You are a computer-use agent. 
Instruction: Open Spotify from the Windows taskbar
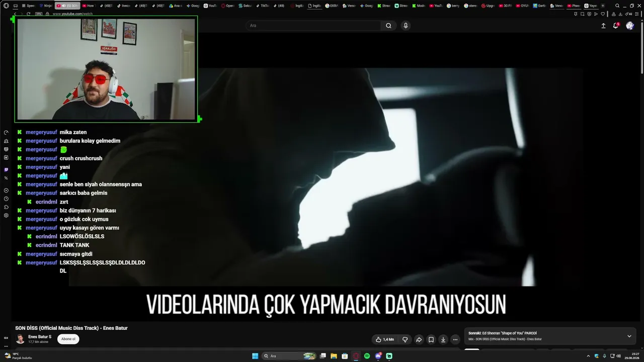point(367,356)
